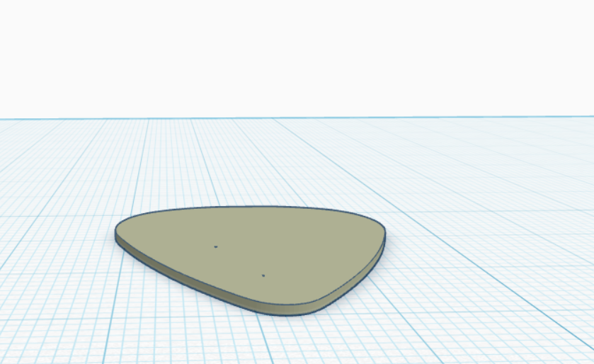Click the empty white background above the workplane

click(x=297, y=57)
